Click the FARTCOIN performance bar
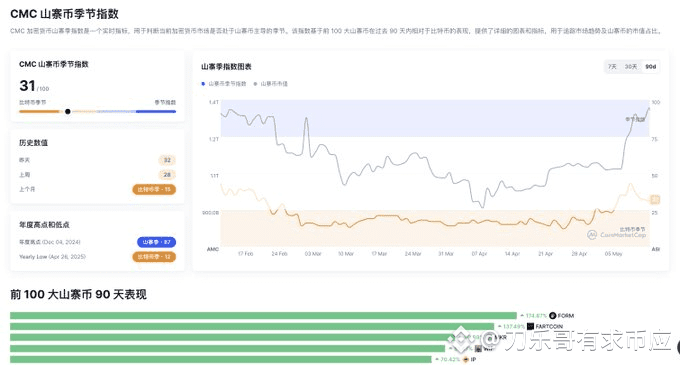680x365 pixels. (252, 326)
